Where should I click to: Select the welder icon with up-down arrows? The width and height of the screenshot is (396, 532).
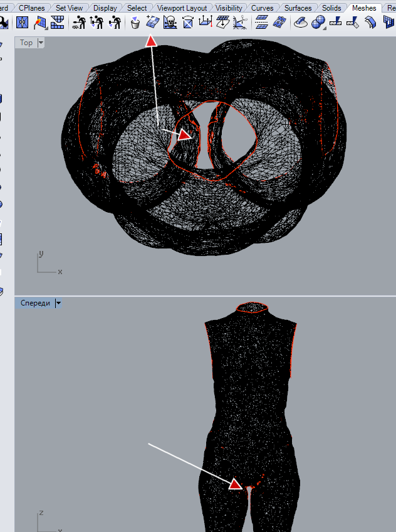click(x=96, y=23)
